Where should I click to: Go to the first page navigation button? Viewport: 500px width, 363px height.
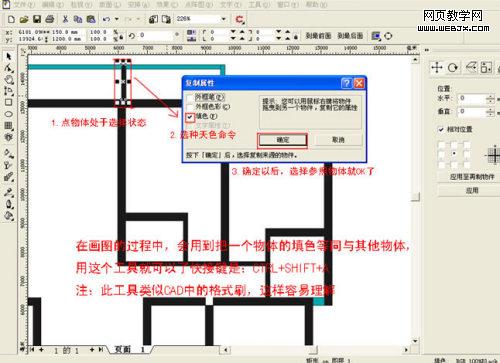point(32,350)
